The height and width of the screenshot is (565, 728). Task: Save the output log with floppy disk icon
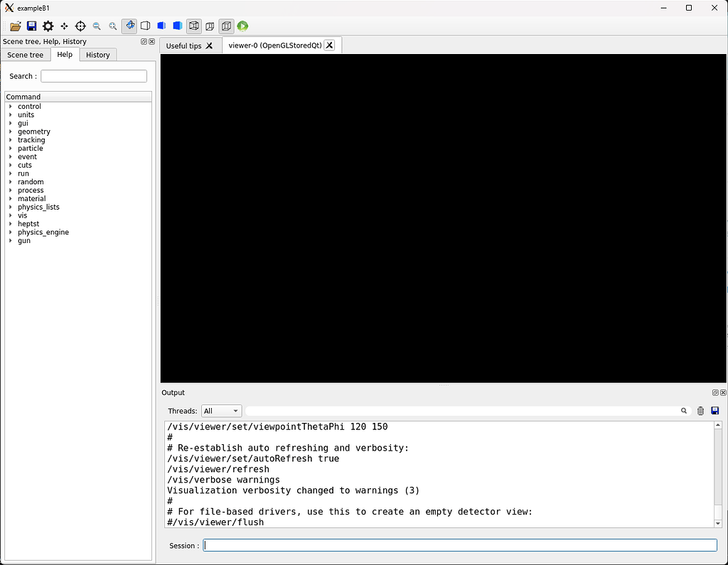(x=714, y=410)
